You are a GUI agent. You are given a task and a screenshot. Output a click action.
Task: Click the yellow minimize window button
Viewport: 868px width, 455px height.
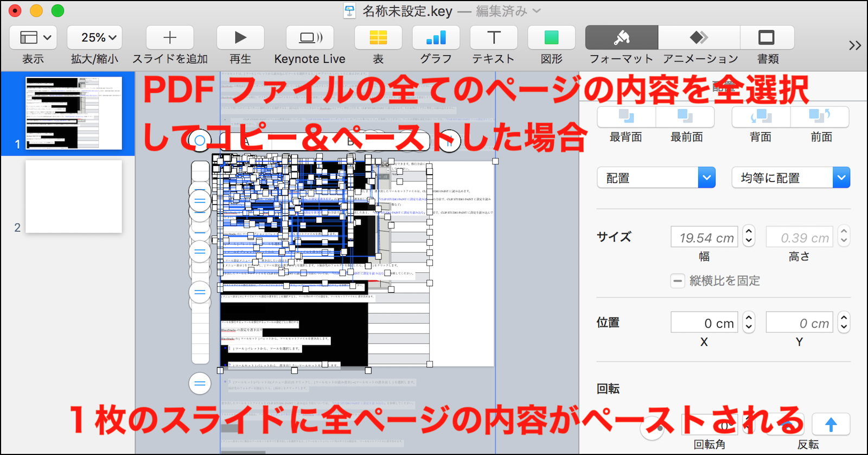coord(36,11)
